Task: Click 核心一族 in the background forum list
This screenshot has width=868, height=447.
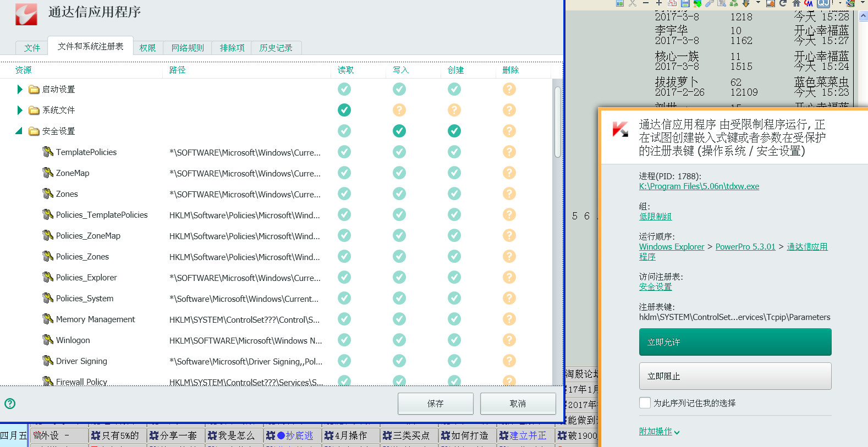Action: (677, 56)
